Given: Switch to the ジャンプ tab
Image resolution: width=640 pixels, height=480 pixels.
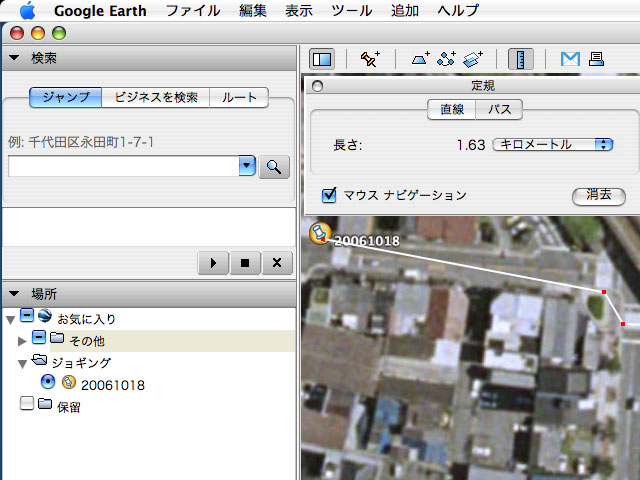Looking at the screenshot, I should (66, 98).
